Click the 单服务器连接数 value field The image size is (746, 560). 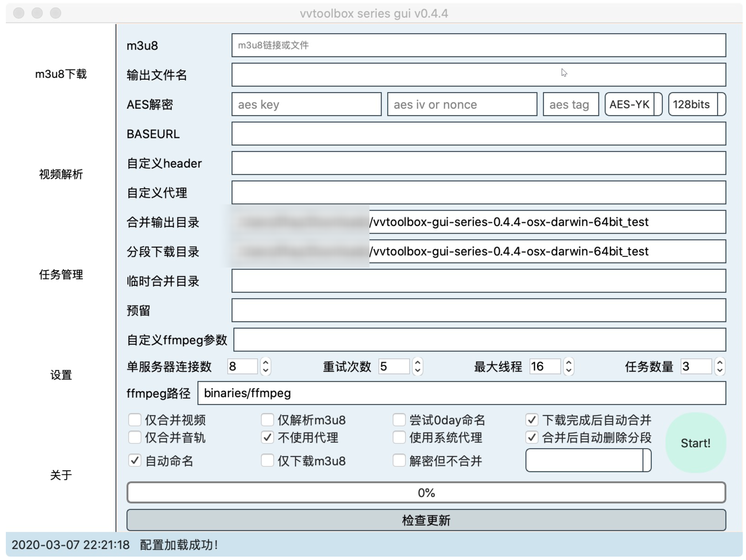[x=242, y=366]
